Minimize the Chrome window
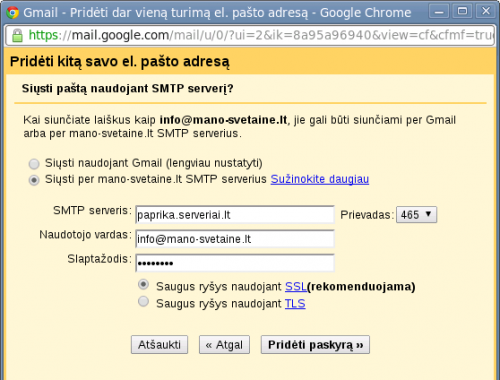The height and width of the screenshot is (380, 500). [x=439, y=12]
